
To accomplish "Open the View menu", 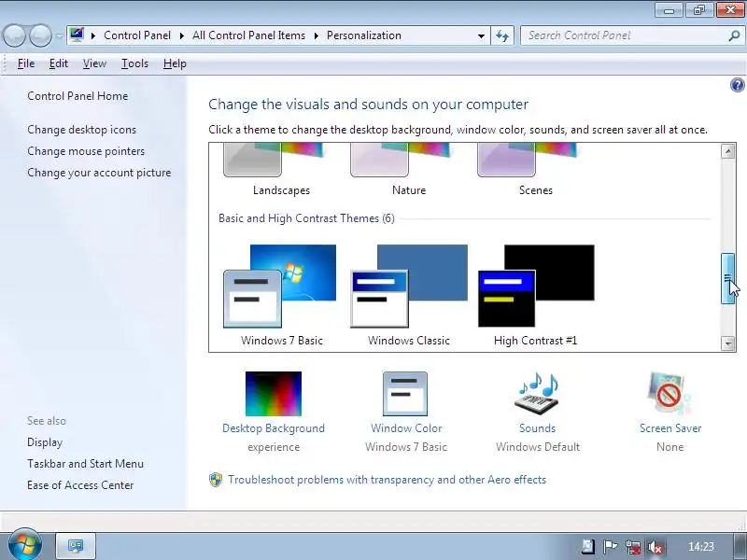I will coord(94,63).
